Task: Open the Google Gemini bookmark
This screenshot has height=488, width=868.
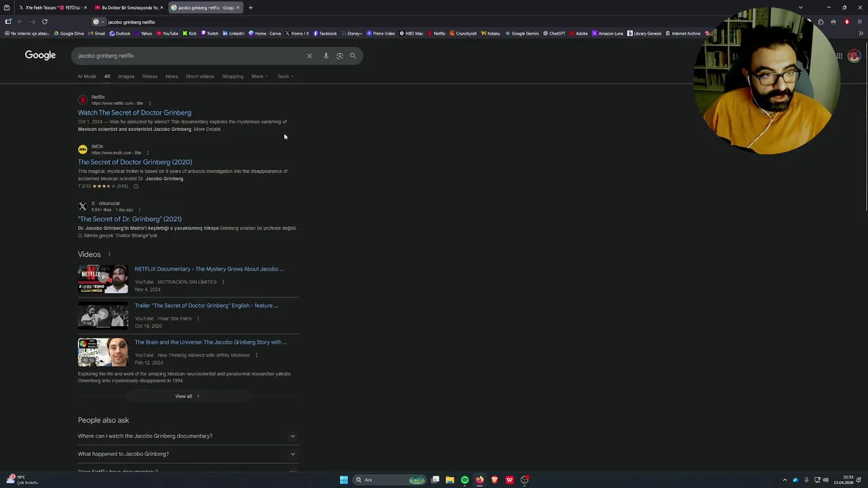Action: click(522, 33)
